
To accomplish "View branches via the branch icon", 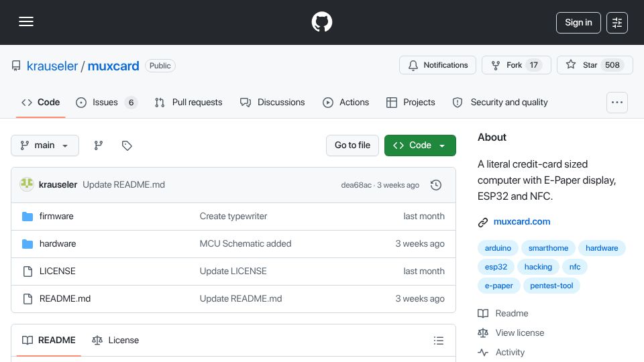I will [x=98, y=145].
